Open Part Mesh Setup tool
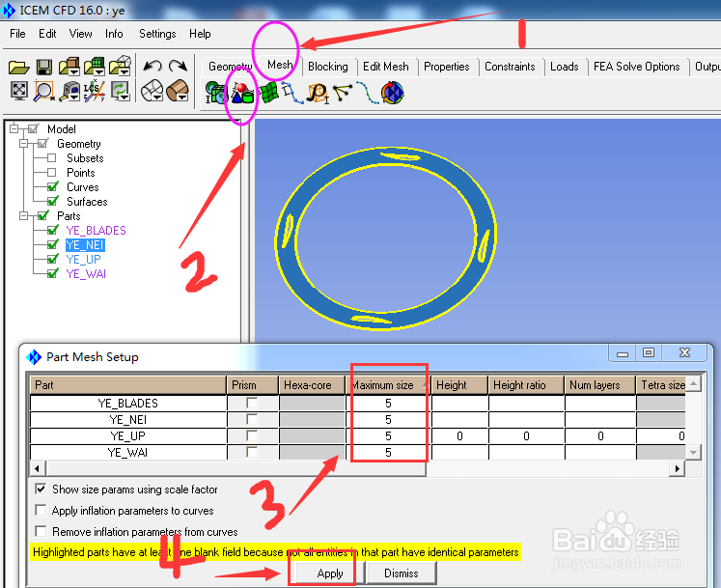Screen dimensions: 721x588 point(242,93)
